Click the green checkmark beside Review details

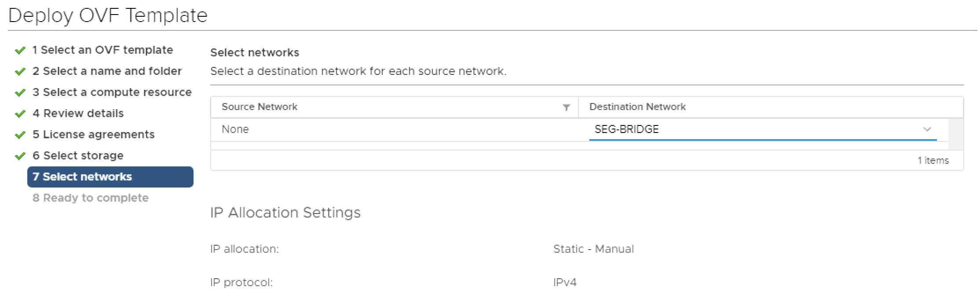point(20,114)
